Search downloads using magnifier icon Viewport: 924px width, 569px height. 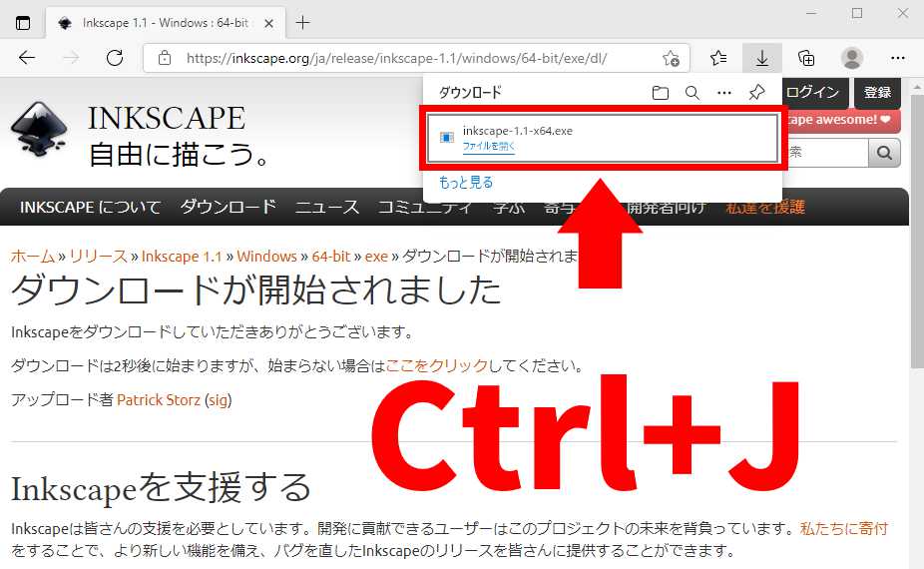[x=693, y=93]
